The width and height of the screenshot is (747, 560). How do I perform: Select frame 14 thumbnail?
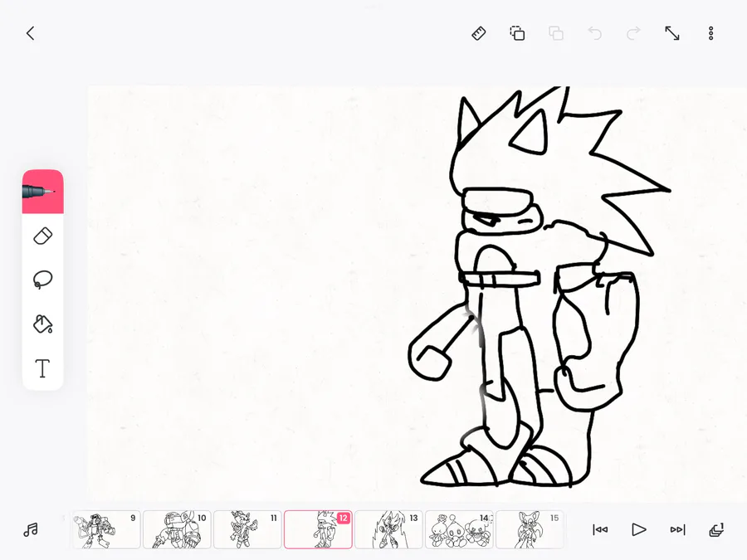[459, 529]
